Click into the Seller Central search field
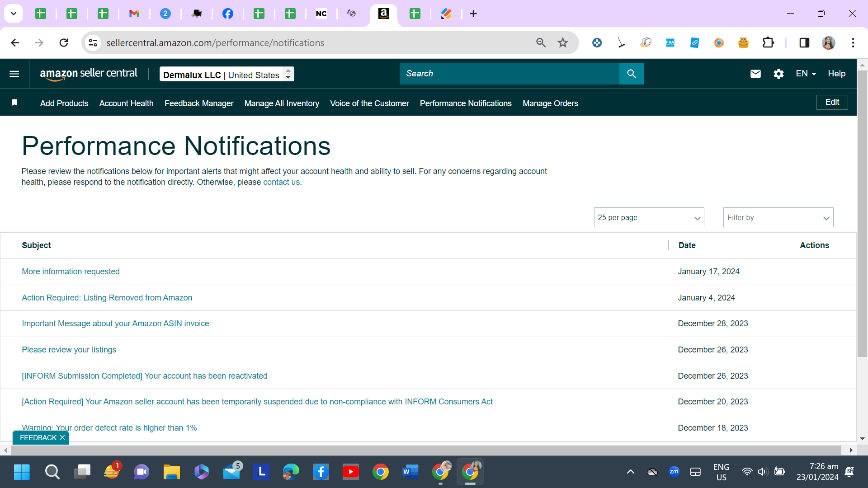Screen dimensions: 868x488 click(509, 74)
